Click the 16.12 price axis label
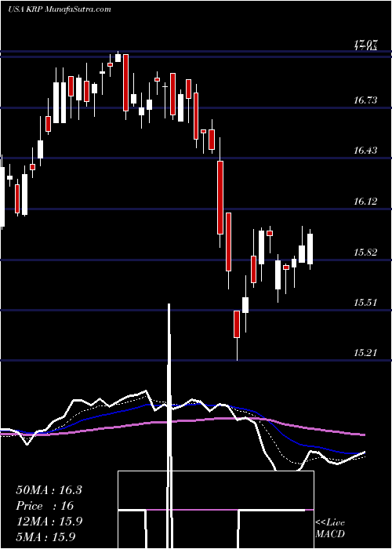This screenshot has height=549, width=392. click(x=365, y=202)
